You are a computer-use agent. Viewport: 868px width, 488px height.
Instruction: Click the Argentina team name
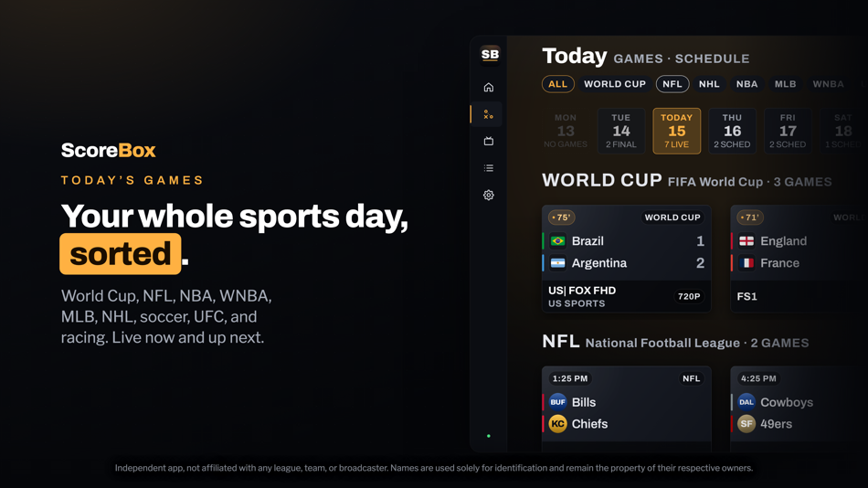[599, 263]
